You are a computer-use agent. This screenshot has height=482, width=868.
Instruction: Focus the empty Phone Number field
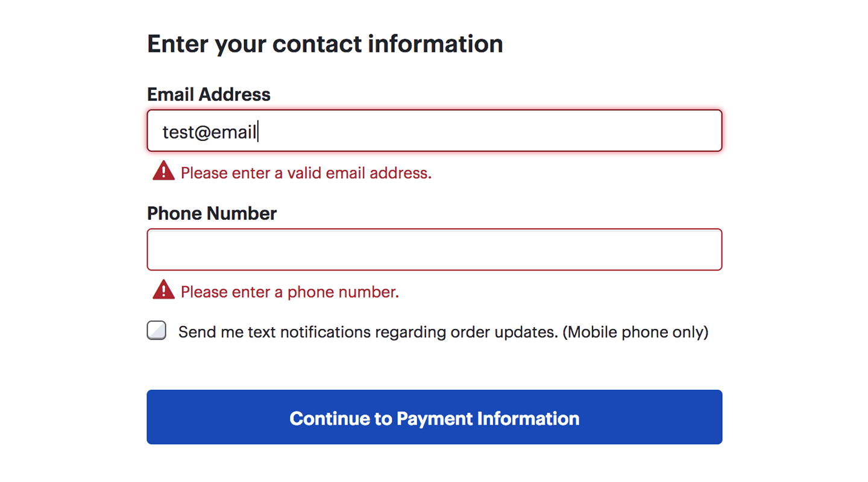pos(434,249)
